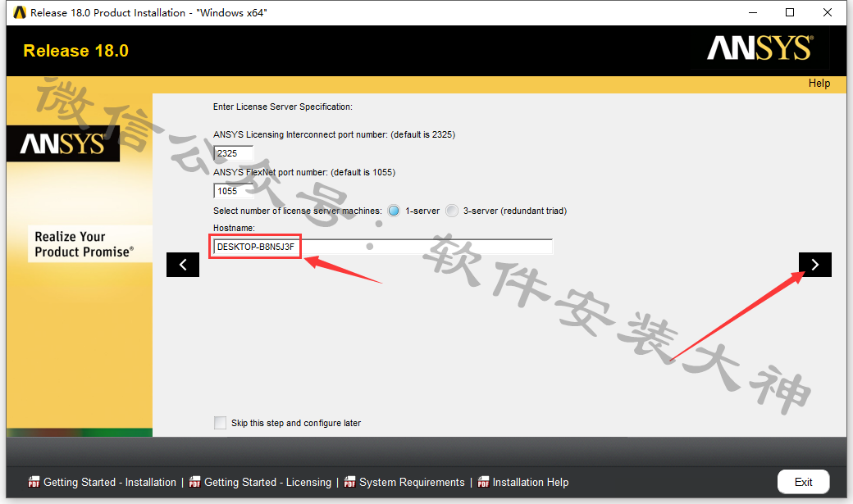
Task: Click the 'Enter License Server Specification:' heading
Action: pos(283,107)
